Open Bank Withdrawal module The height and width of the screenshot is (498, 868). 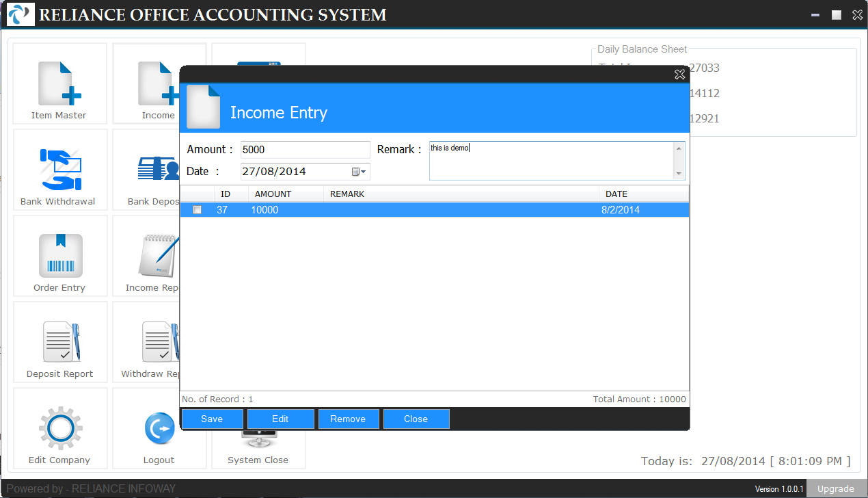60,170
